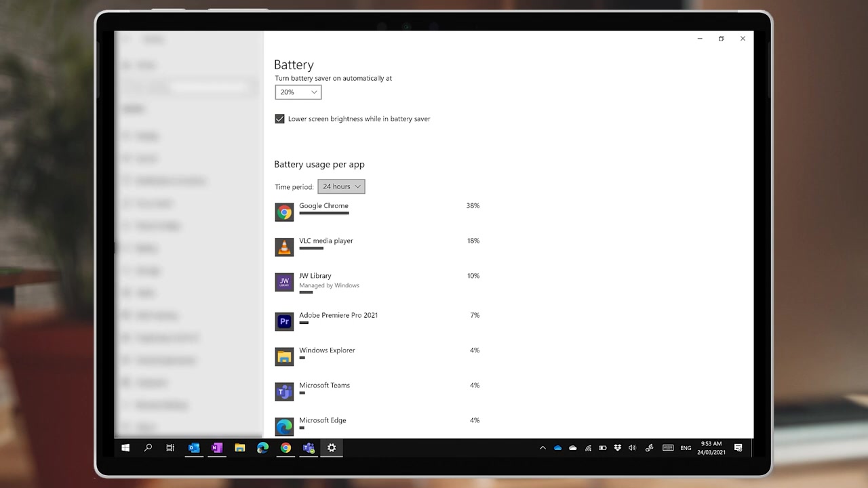Viewport: 868px width, 488px height.
Task: Click the 38% usage value for Chrome
Action: [x=473, y=205]
